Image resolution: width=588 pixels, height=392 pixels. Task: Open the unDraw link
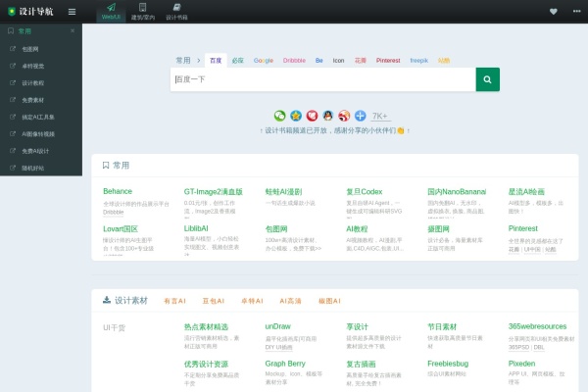coord(278,326)
